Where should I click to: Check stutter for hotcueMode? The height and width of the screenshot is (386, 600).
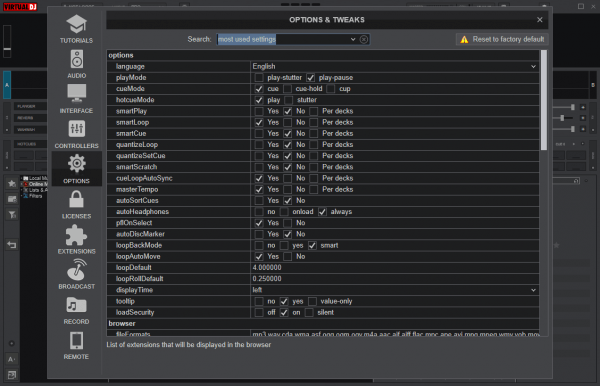pos(289,100)
